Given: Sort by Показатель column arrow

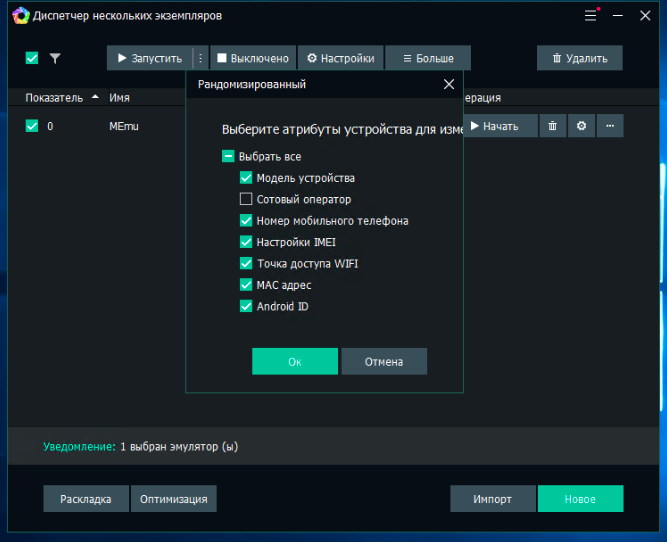Looking at the screenshot, I should coord(95,97).
